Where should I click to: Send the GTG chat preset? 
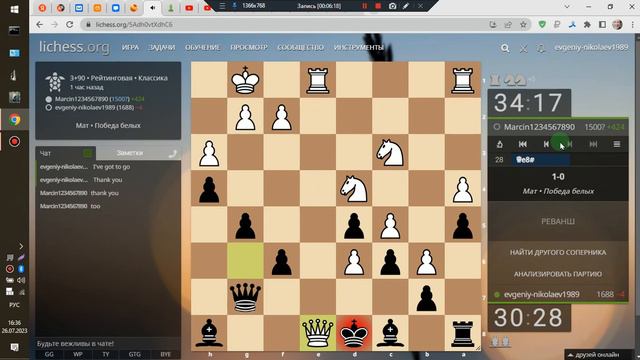135,354
